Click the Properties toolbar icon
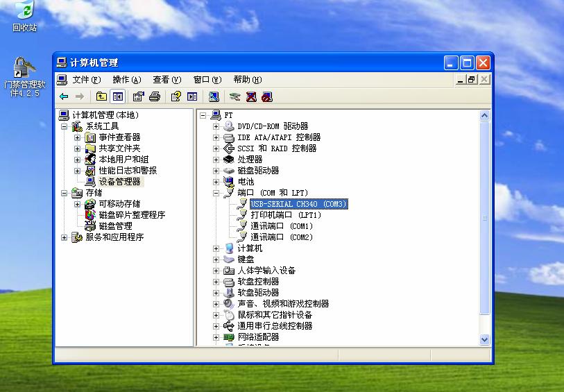Screen dimensions: 564x392 point(139,96)
